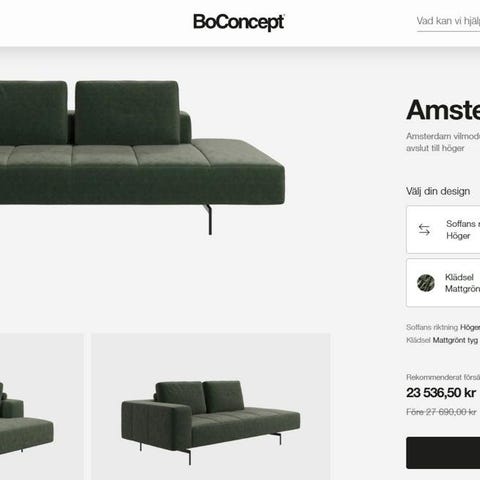This screenshot has width=480, height=480.
Task: Click the Rekommenderat försäljningspris label
Action: [x=443, y=377]
